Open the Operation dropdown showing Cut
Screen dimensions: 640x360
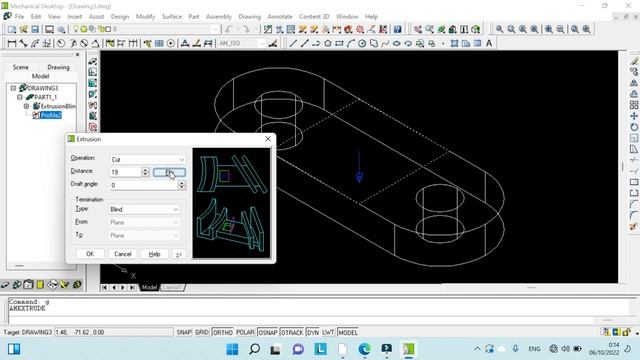(x=148, y=160)
